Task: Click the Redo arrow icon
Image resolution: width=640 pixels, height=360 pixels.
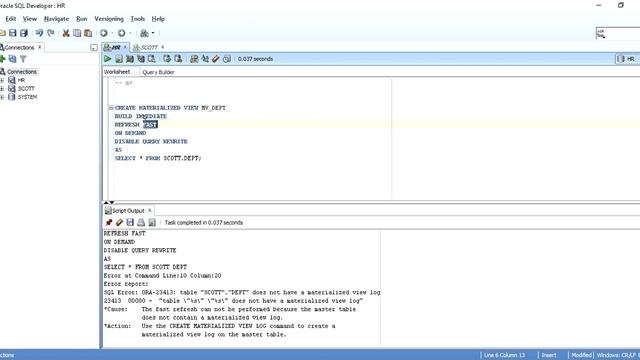Action: pos(51,33)
